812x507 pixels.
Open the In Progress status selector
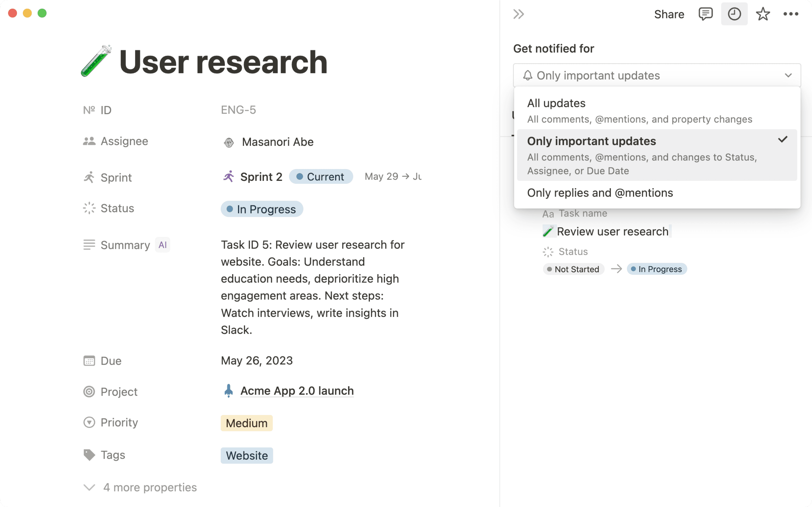262,209
